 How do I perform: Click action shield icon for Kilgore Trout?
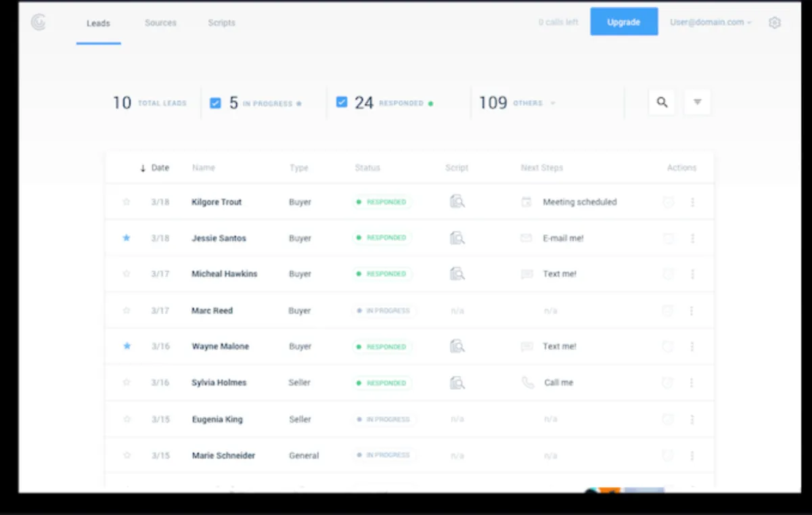[x=668, y=202]
